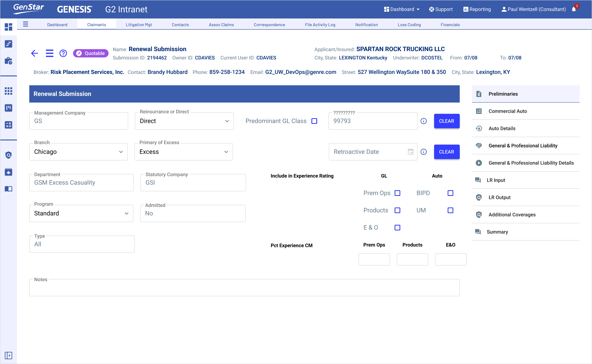
Task: Click into the Notes text field
Action: [244, 288]
